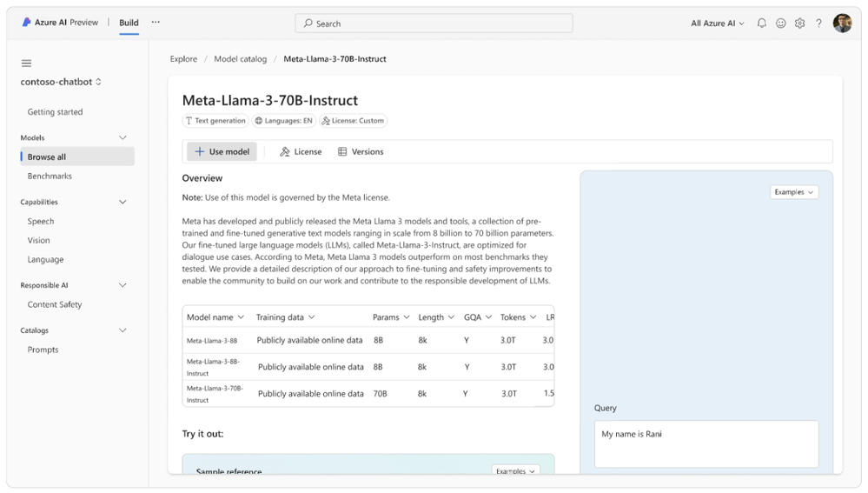The width and height of the screenshot is (868, 493).
Task: Open Benchmarks in sidebar
Action: pyautogui.click(x=50, y=177)
